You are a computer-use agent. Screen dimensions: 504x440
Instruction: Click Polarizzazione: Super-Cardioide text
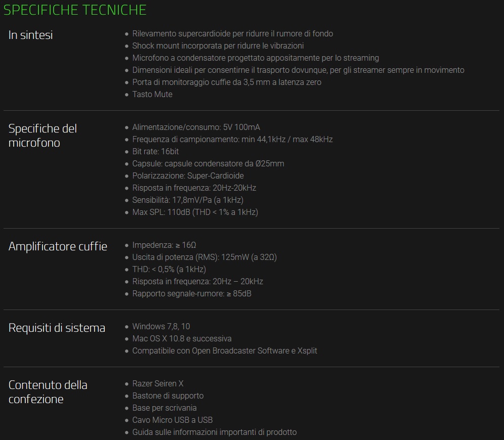click(x=188, y=175)
